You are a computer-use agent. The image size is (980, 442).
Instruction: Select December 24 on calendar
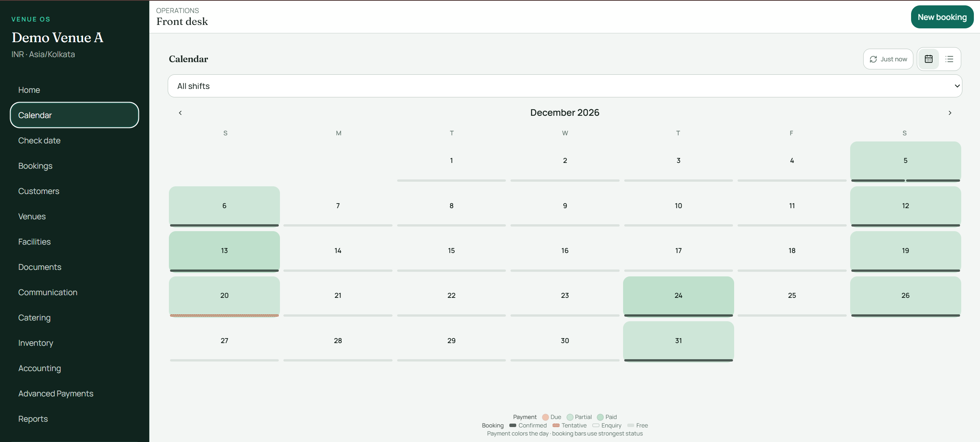pos(678,296)
